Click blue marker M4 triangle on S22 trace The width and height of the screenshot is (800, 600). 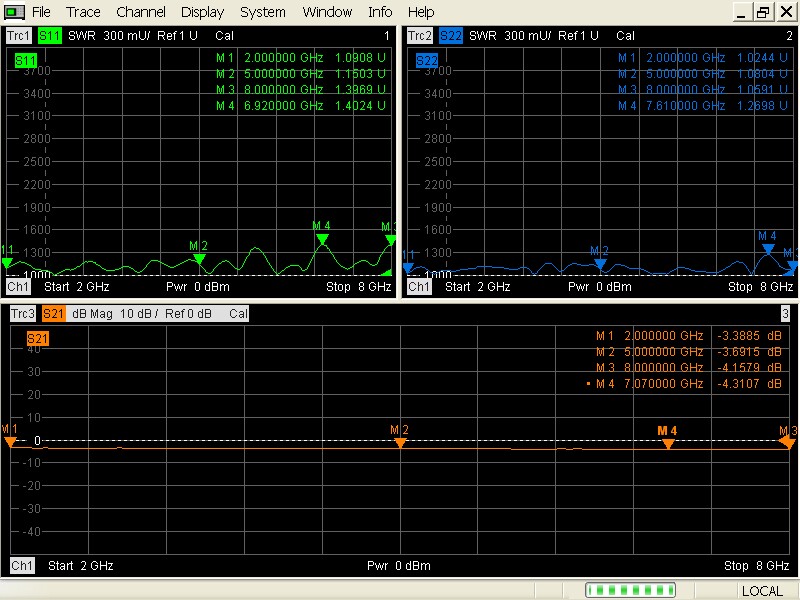coord(768,249)
